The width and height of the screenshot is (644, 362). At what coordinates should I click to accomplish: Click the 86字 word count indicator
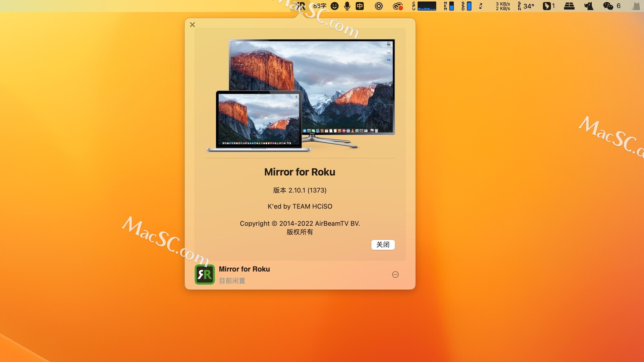(x=320, y=6)
